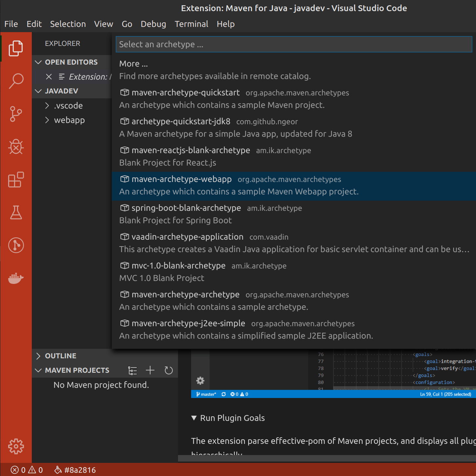The width and height of the screenshot is (476, 476).
Task: Click the gear icon in extension preview image
Action: click(200, 381)
